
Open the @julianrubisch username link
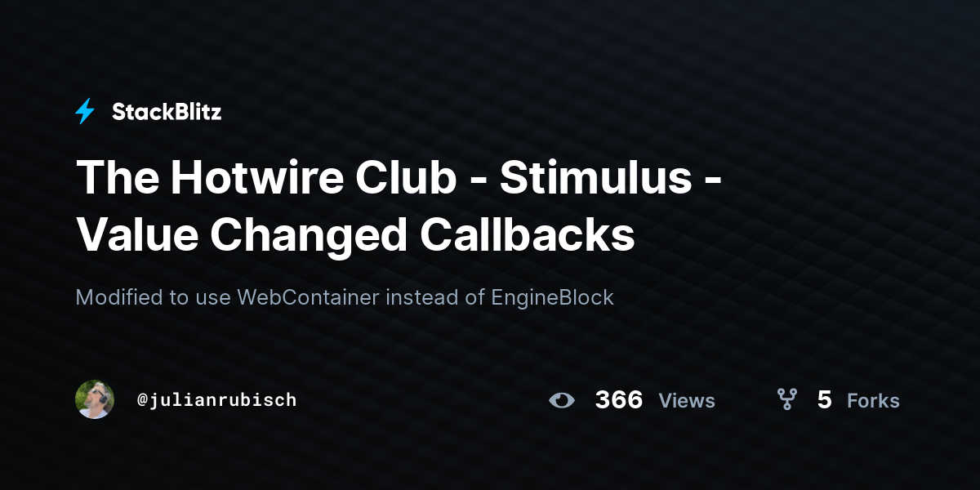click(x=217, y=400)
